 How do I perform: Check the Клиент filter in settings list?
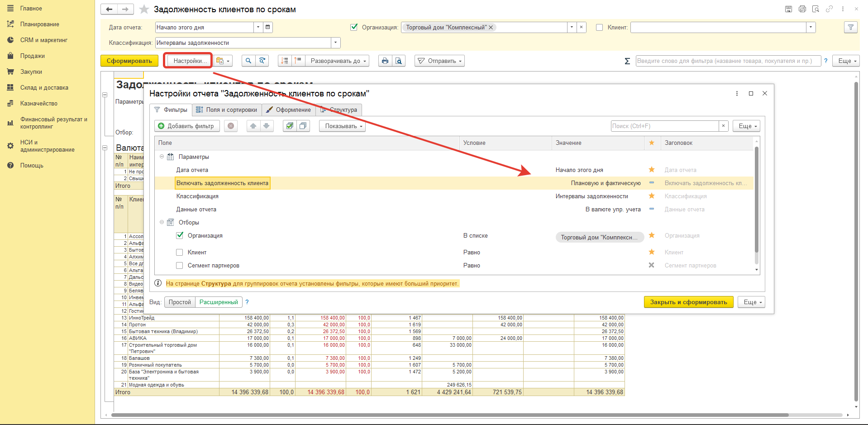click(180, 252)
